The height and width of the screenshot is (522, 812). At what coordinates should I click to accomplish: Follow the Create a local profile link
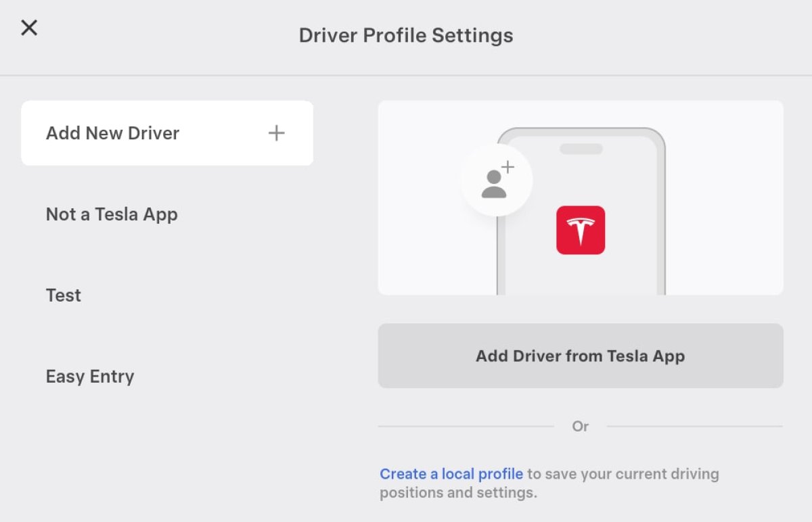pos(451,474)
